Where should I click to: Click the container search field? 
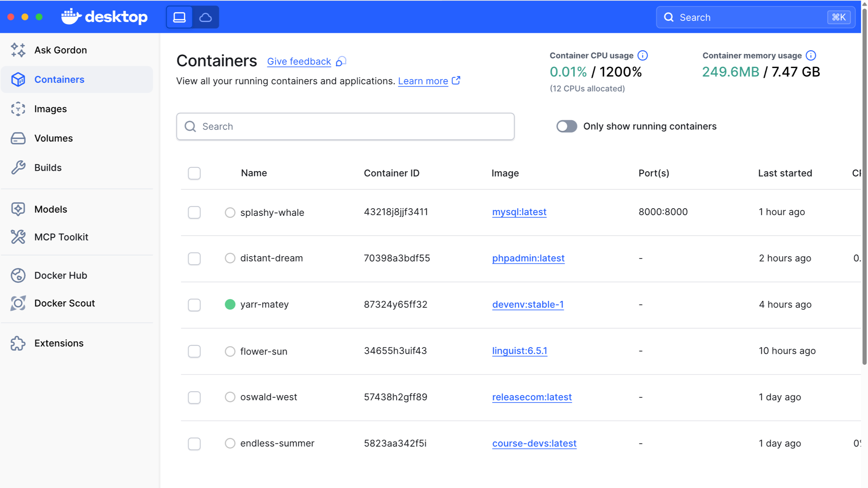[345, 126]
